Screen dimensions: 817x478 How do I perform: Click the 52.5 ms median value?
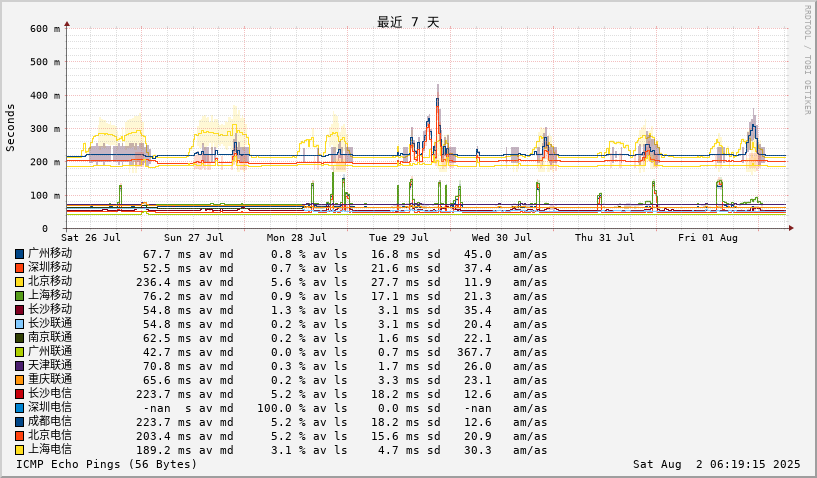coord(167,268)
